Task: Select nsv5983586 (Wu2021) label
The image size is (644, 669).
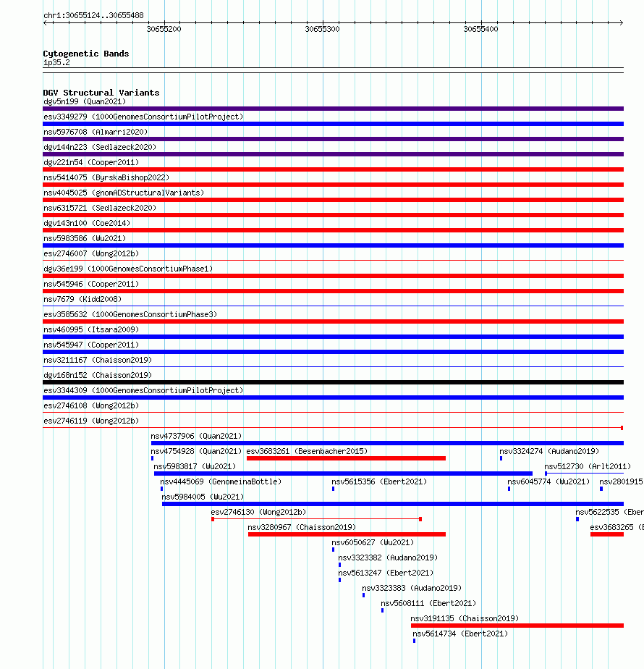Action: tap(85, 238)
